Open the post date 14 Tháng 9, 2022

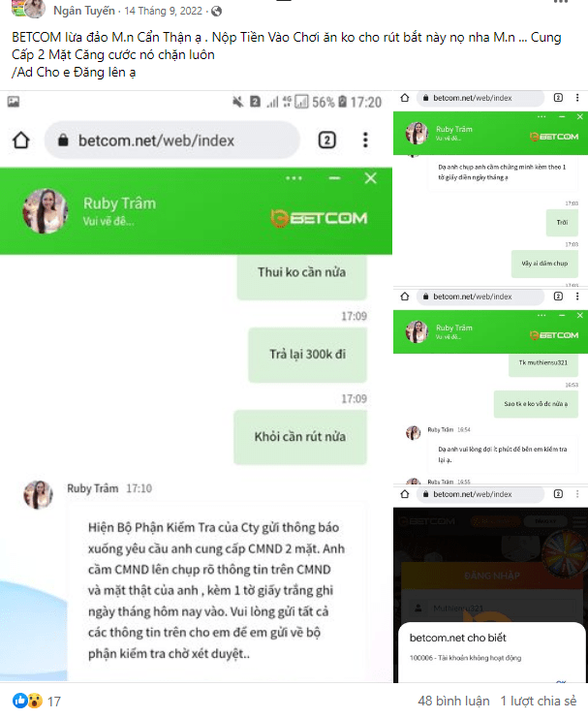(163, 11)
